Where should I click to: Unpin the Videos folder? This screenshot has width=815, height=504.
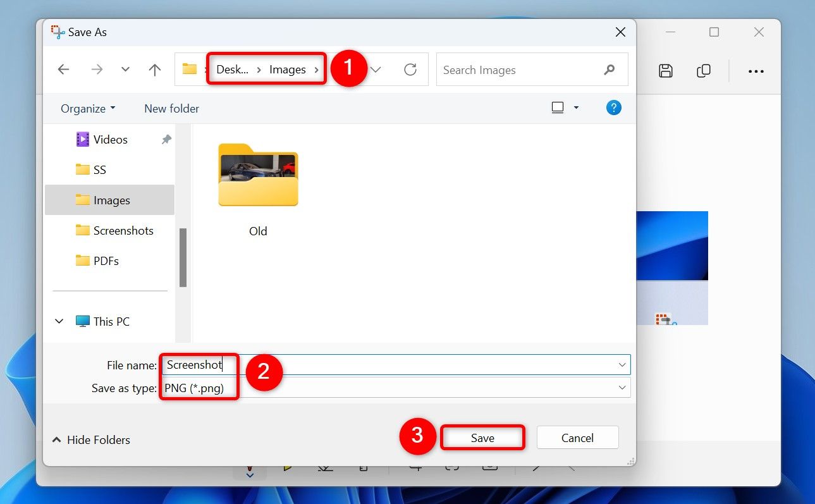point(166,139)
